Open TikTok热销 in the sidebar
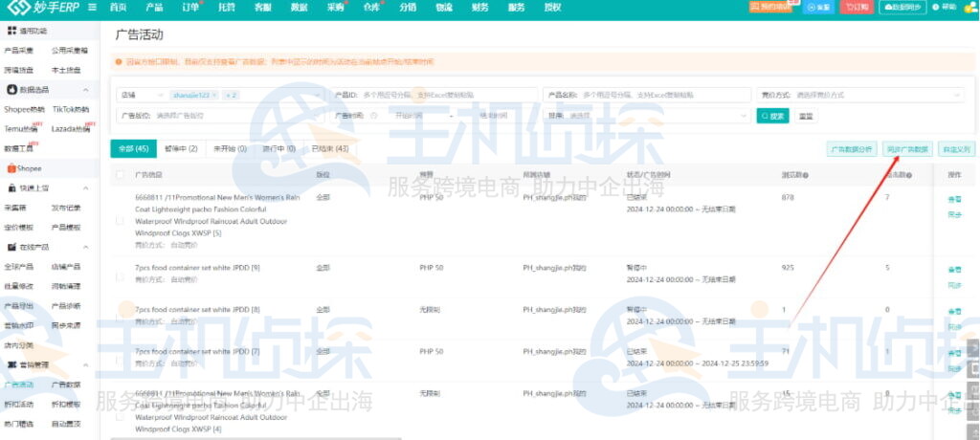Viewport: 980px width, 440px height. [71, 109]
